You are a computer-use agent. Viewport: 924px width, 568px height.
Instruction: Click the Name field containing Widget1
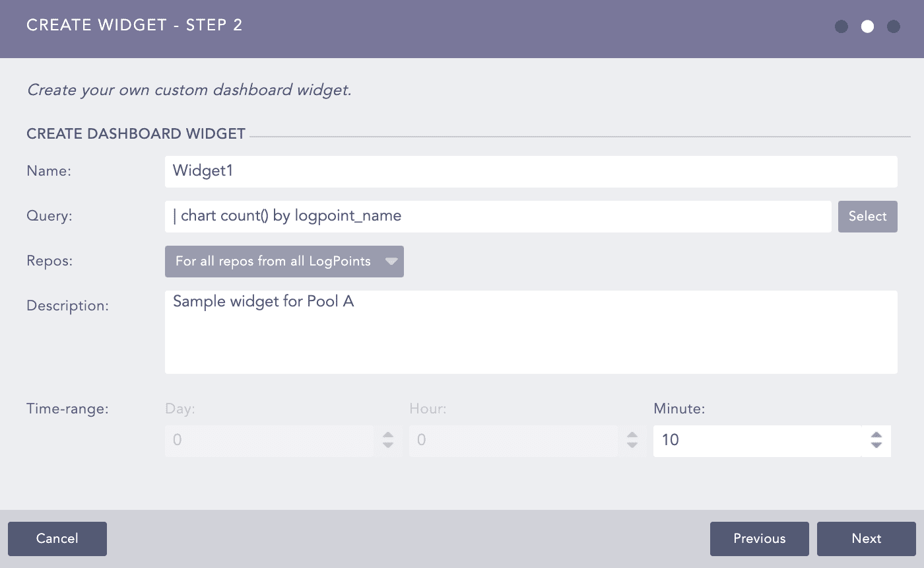pyautogui.click(x=531, y=172)
